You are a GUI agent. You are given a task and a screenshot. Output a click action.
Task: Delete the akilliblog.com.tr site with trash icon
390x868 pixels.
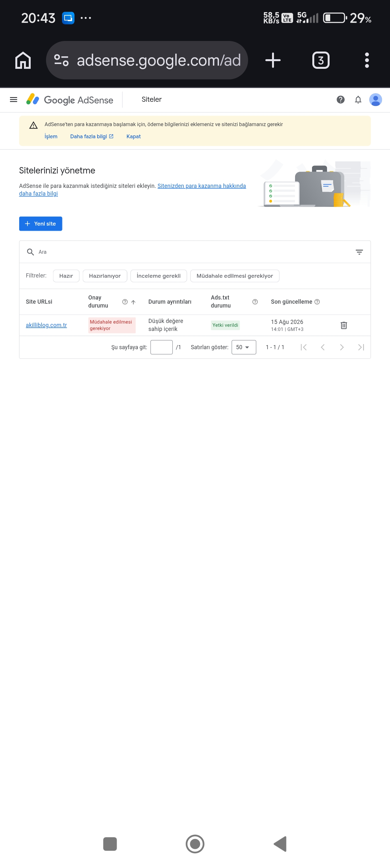coord(344,325)
